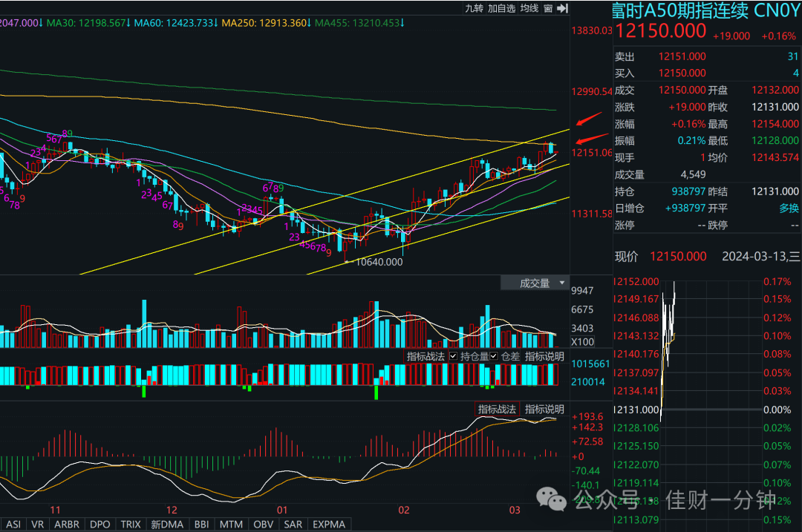Open the 成交量 indicator dropdown

point(535,283)
